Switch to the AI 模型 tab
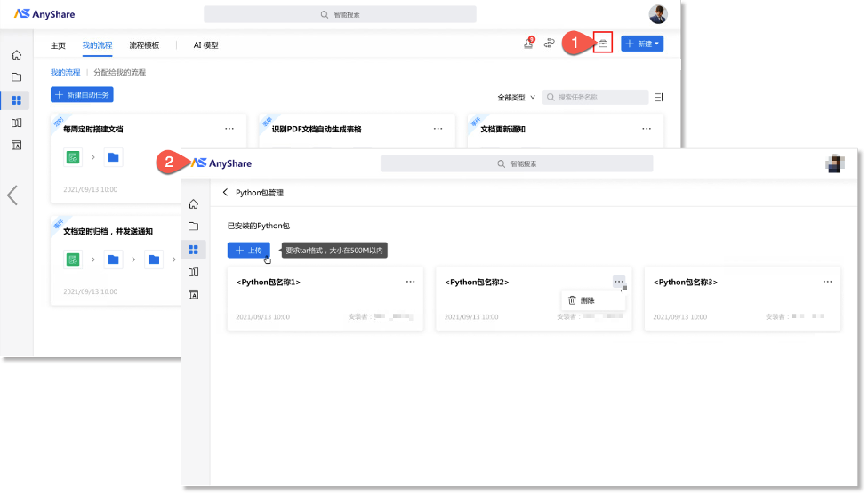This screenshot has width=868, height=494. click(205, 45)
